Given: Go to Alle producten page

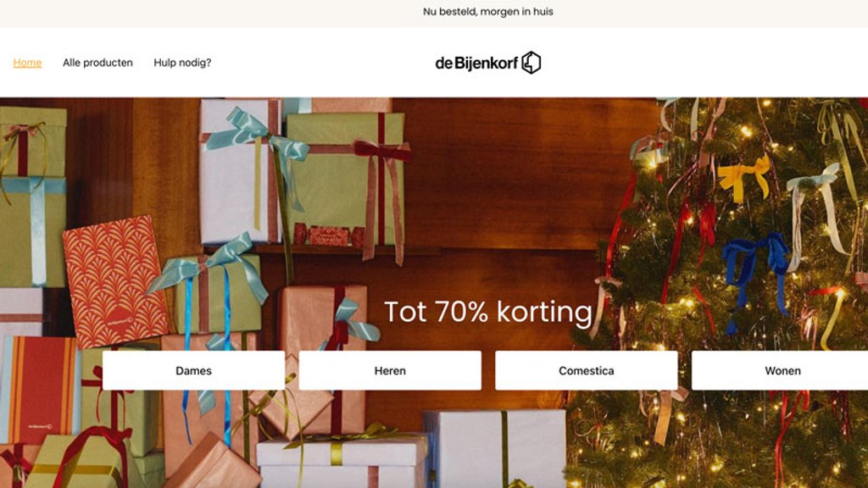Looking at the screenshot, I should pyautogui.click(x=97, y=63).
